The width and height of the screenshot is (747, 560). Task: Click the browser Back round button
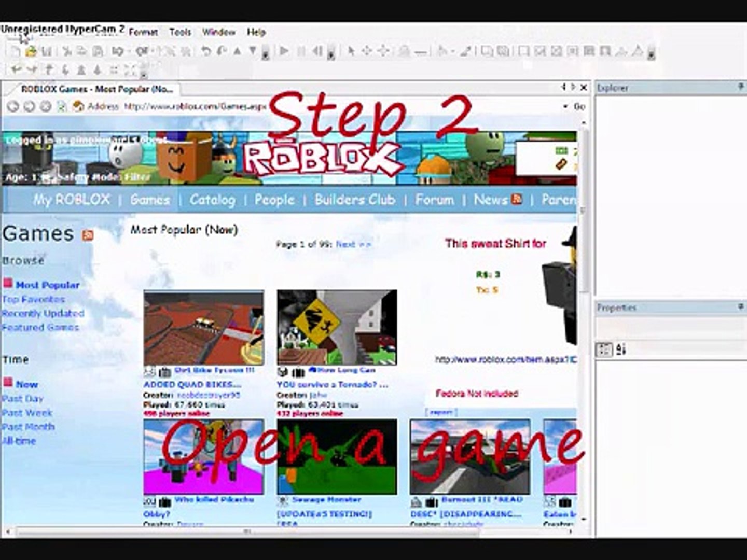[13, 106]
